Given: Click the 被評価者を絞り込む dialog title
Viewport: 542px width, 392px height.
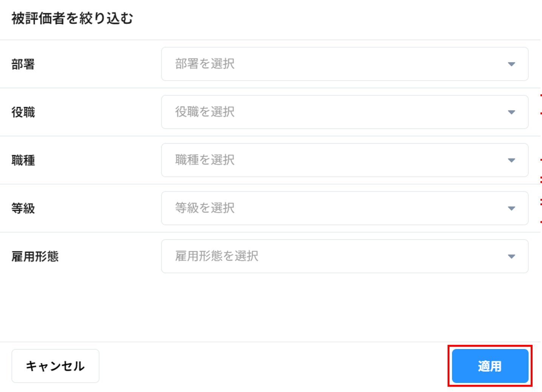Looking at the screenshot, I should click(x=72, y=18).
